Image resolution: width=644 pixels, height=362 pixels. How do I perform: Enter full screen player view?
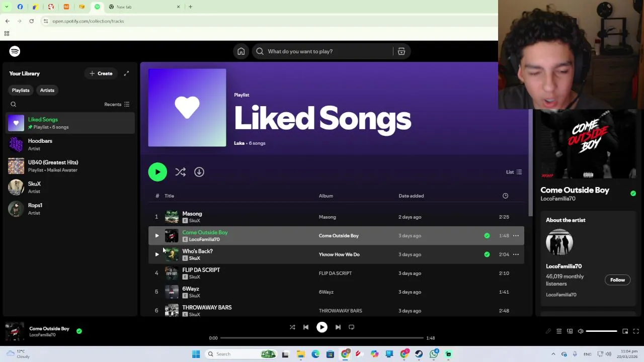pos(636,331)
